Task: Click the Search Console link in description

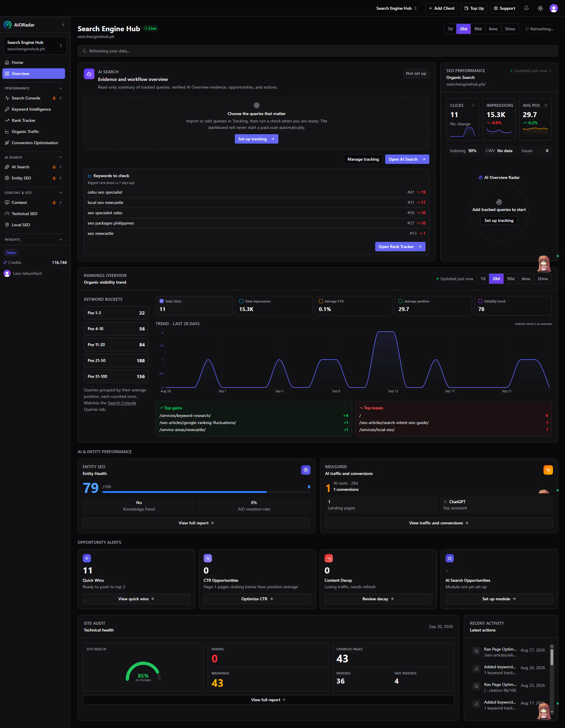Action: pos(122,403)
